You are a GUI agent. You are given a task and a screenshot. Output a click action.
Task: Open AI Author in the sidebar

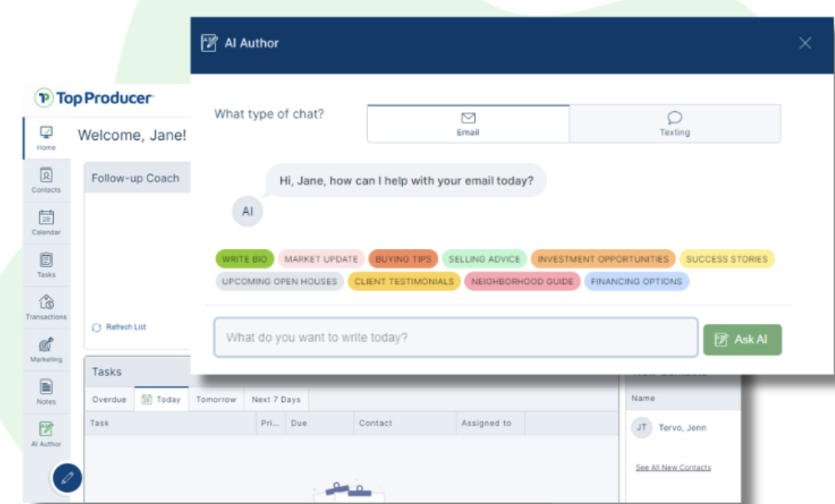(46, 434)
